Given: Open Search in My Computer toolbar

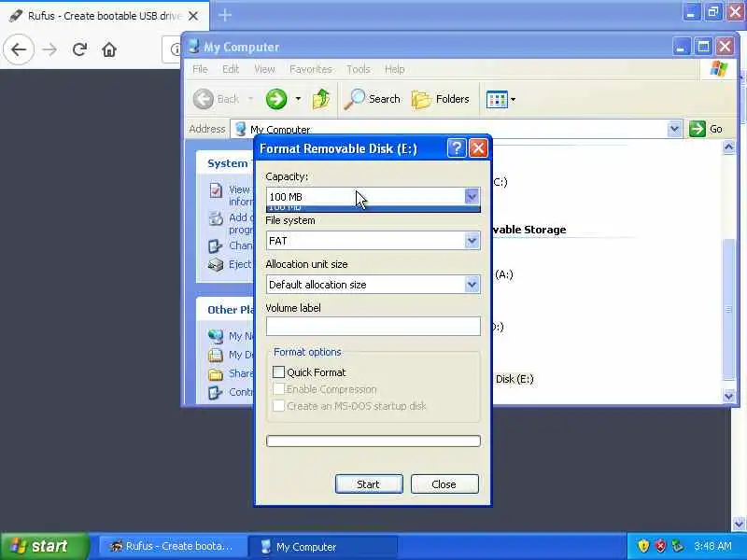Looking at the screenshot, I should tap(372, 99).
